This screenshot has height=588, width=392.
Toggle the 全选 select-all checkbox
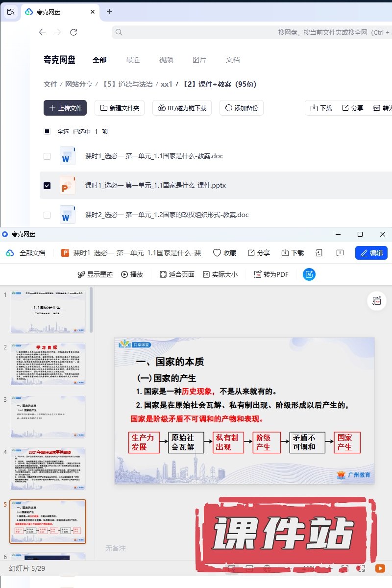coord(47,131)
